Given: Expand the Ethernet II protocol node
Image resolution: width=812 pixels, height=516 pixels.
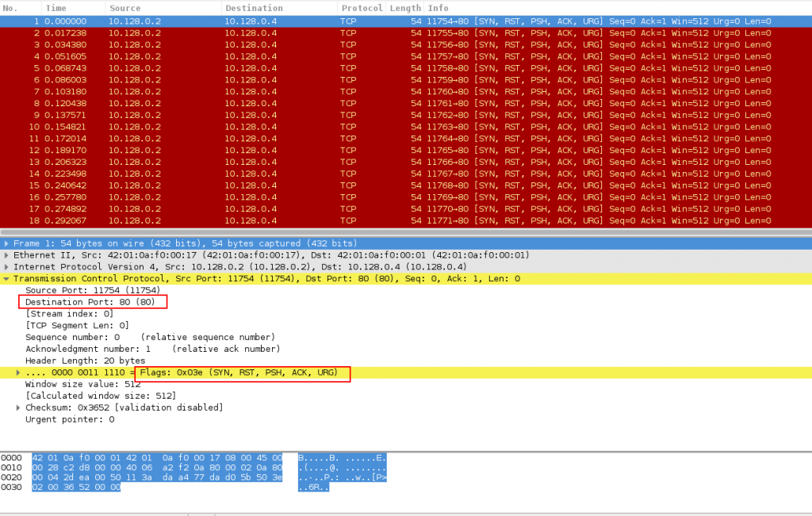Looking at the screenshot, I should pyautogui.click(x=6, y=255).
